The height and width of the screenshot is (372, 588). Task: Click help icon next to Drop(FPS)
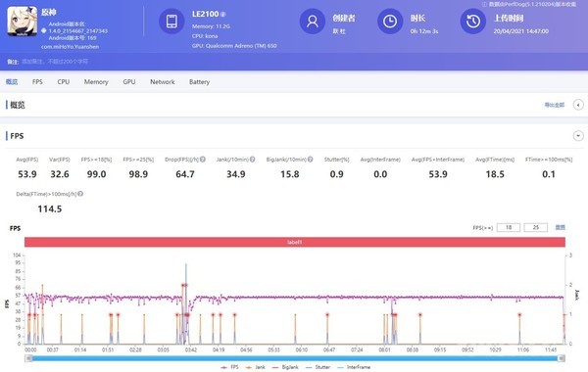tap(203, 160)
